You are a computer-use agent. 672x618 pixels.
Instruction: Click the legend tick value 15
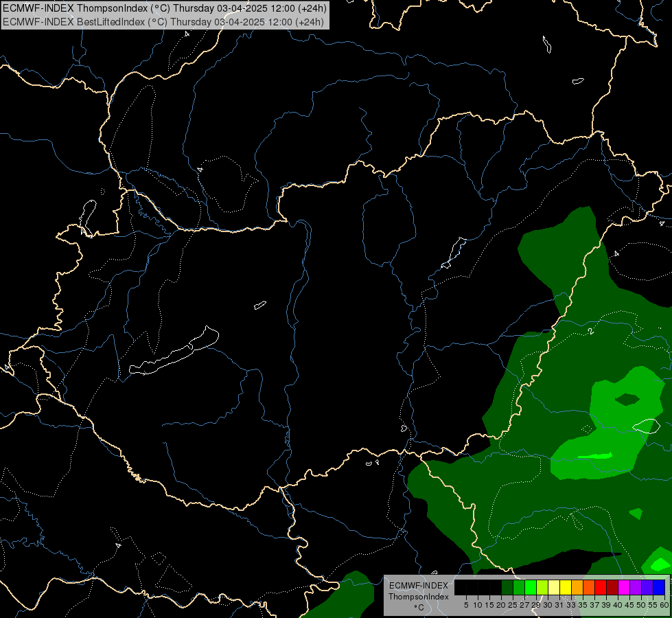click(490, 605)
